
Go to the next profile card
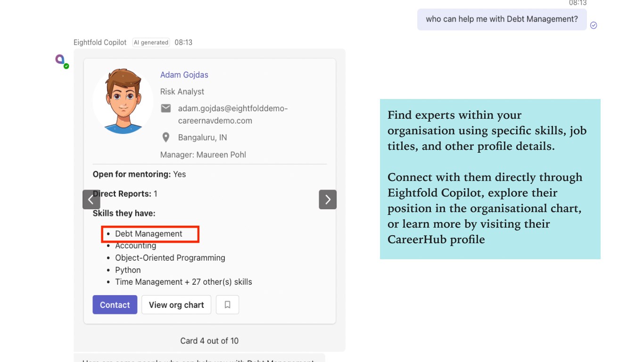click(328, 199)
